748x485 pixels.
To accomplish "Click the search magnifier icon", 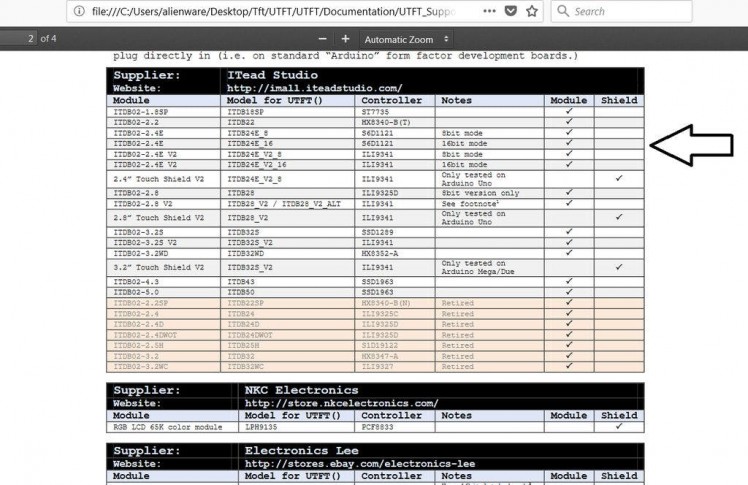I will (x=563, y=11).
